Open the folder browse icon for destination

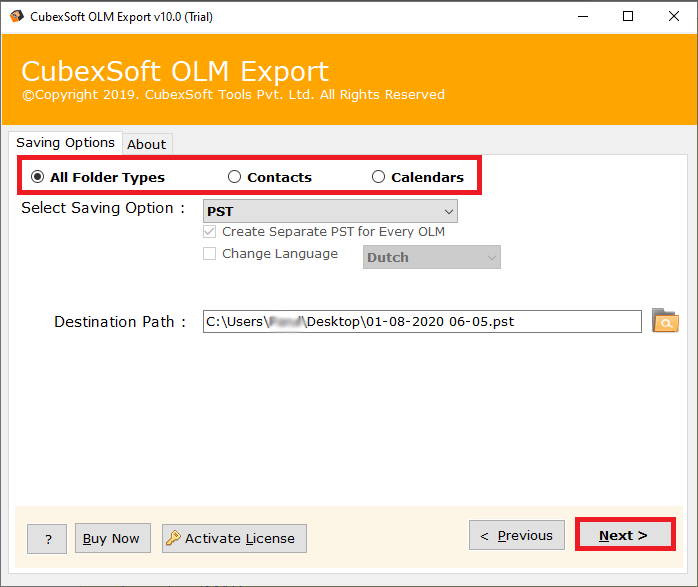point(665,320)
